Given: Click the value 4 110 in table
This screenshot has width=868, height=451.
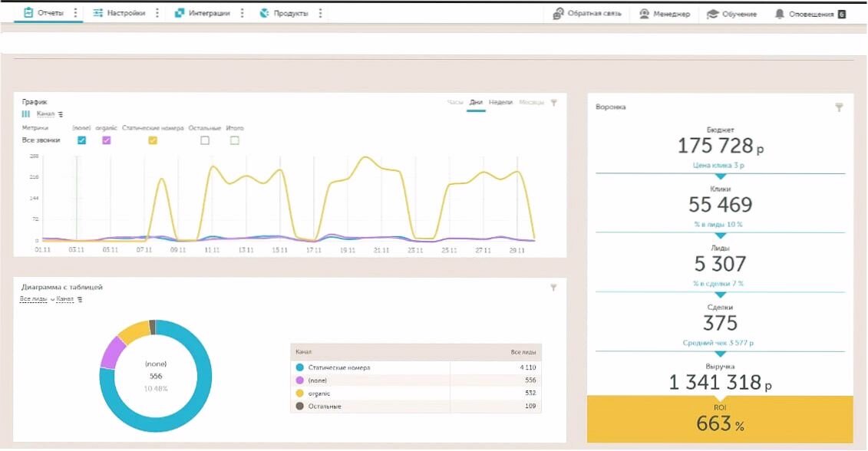Looking at the screenshot, I should coord(528,367).
